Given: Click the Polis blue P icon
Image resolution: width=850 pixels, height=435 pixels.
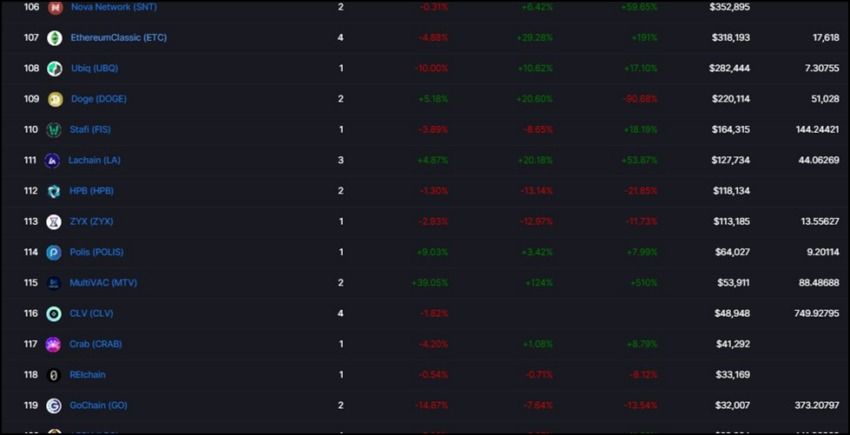Looking at the screenshot, I should tap(54, 252).
